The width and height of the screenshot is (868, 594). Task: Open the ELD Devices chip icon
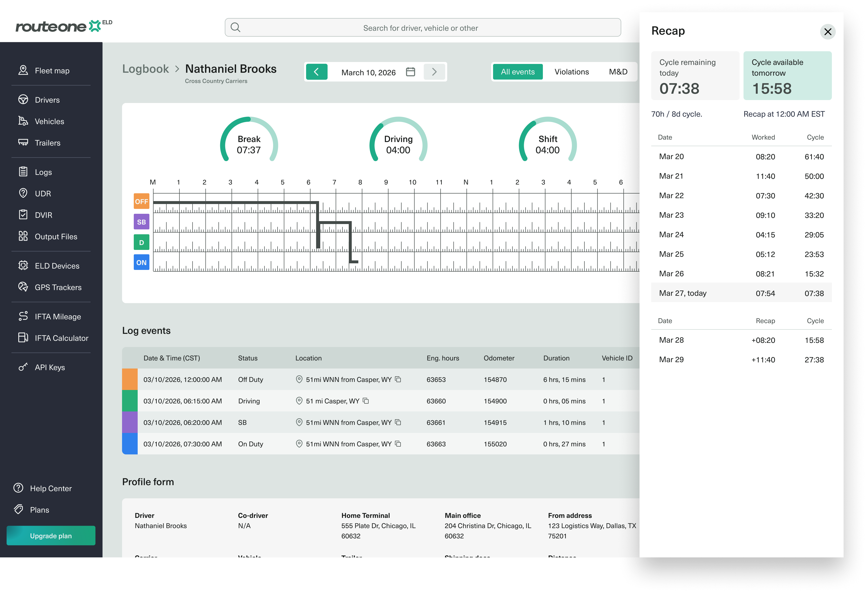[23, 266]
